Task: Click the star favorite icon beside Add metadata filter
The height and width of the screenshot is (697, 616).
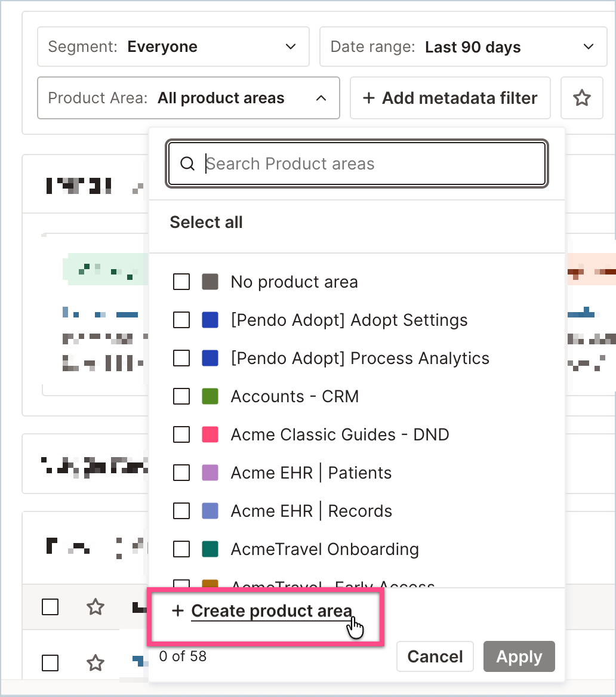Action: click(582, 98)
